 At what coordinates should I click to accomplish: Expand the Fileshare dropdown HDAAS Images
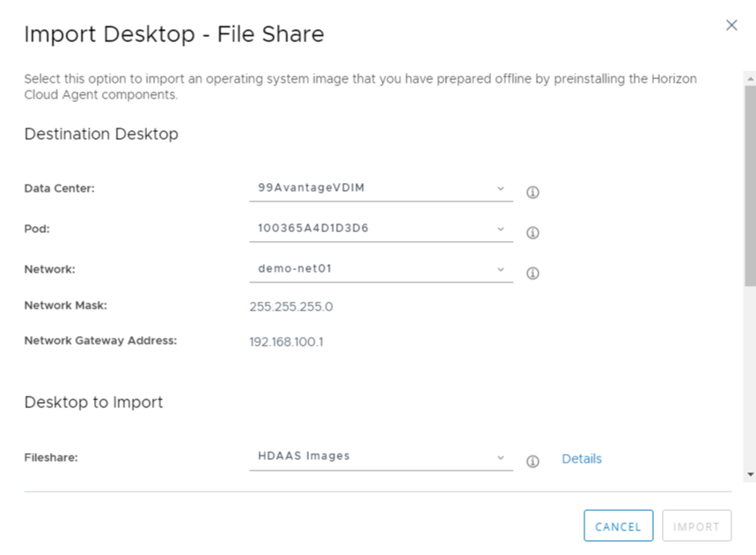coord(380,456)
